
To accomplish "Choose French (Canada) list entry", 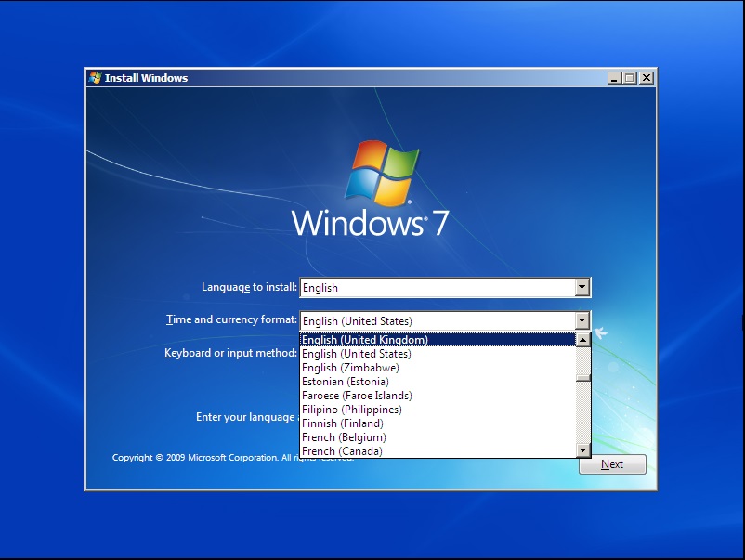I will pos(438,450).
